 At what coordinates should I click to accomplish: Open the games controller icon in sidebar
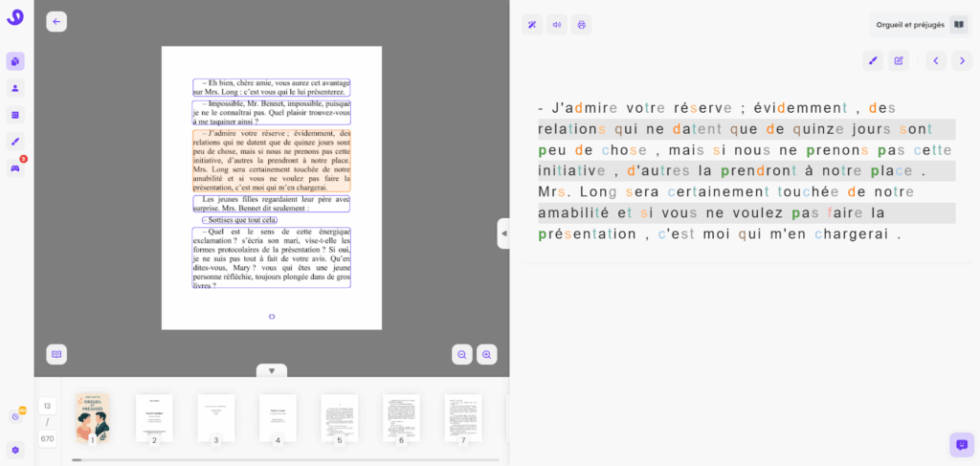tap(15, 168)
